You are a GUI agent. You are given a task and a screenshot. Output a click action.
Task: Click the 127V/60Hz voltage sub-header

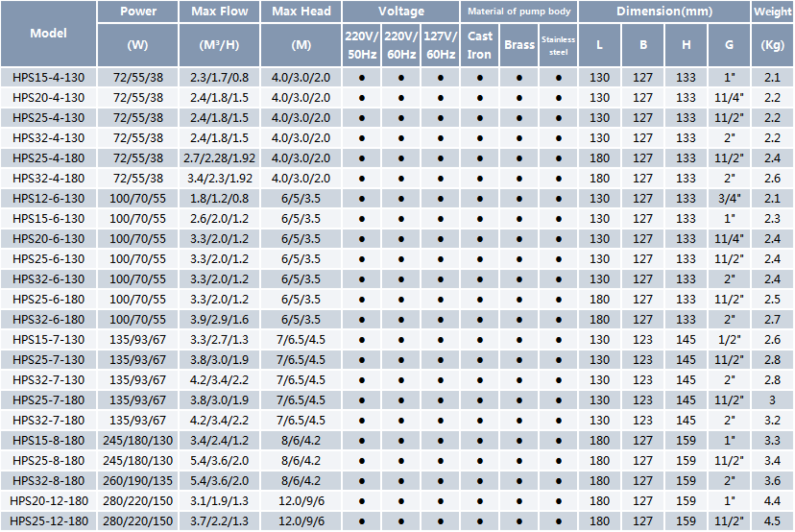(441, 45)
